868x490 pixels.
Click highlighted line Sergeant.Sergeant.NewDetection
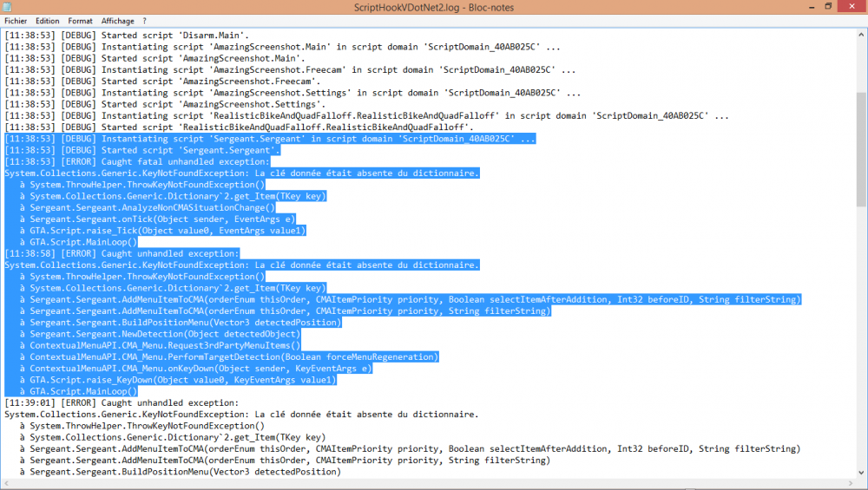(x=160, y=334)
